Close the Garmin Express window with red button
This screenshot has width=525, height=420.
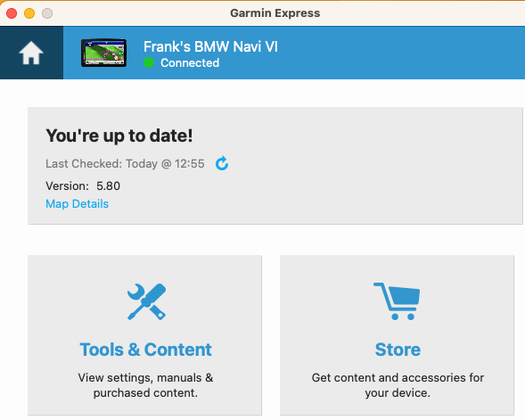pos(12,13)
